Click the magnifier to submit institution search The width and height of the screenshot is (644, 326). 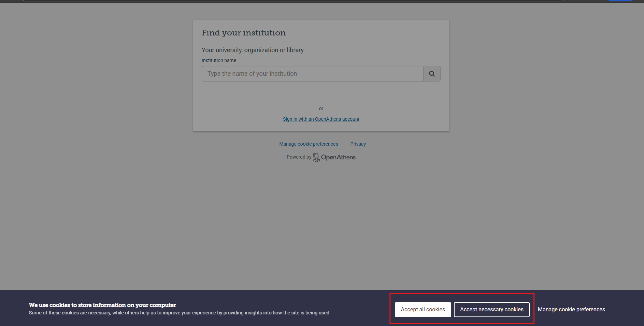432,73
